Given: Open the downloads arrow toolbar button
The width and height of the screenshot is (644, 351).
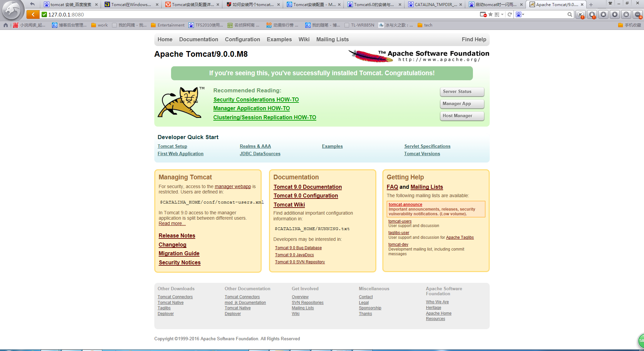Looking at the screenshot, I should tap(615, 14).
